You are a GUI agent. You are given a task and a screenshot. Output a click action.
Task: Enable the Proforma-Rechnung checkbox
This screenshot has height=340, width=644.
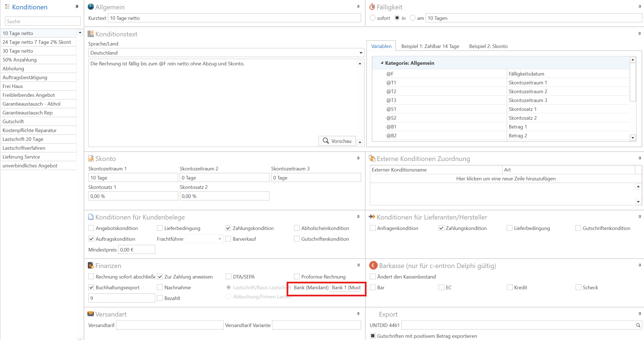[297, 277]
